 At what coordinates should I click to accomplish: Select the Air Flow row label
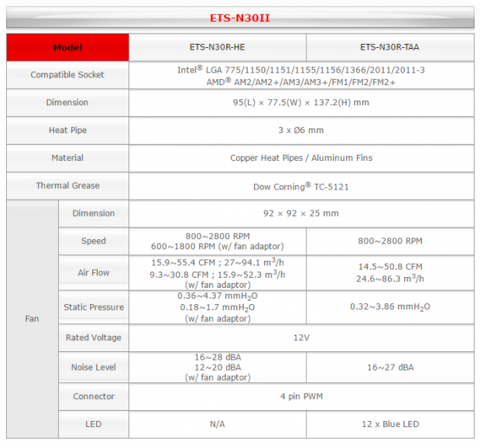click(94, 272)
